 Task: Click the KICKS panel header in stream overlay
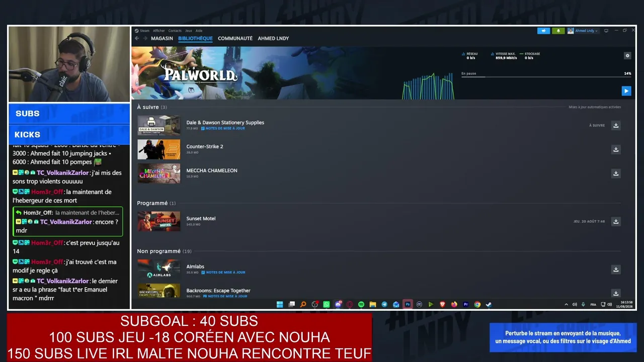(x=69, y=135)
